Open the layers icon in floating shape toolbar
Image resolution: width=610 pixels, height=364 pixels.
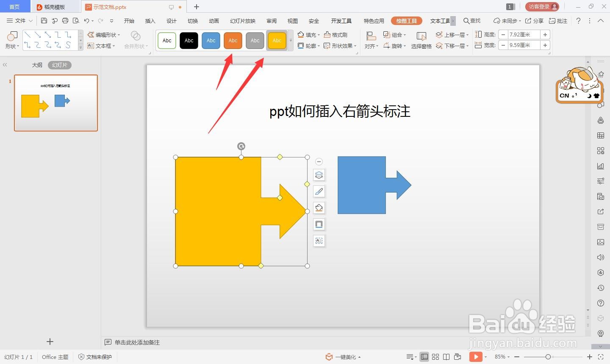319,175
